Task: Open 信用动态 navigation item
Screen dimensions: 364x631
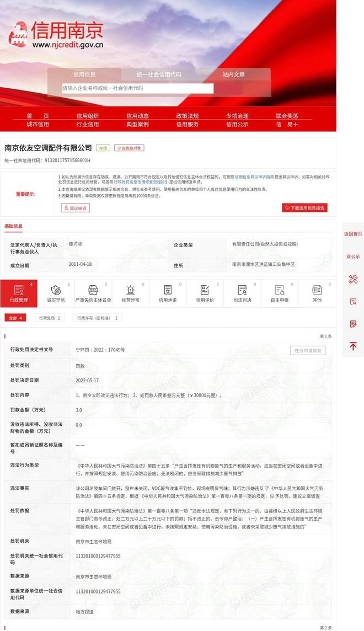Action: pos(137,115)
